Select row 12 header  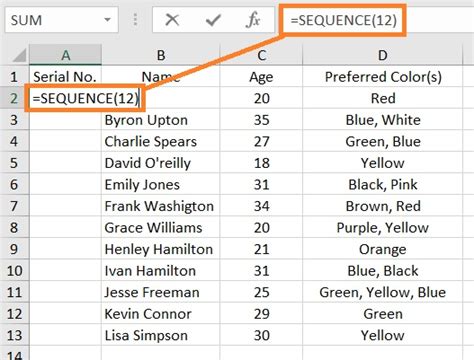pyautogui.click(x=14, y=314)
